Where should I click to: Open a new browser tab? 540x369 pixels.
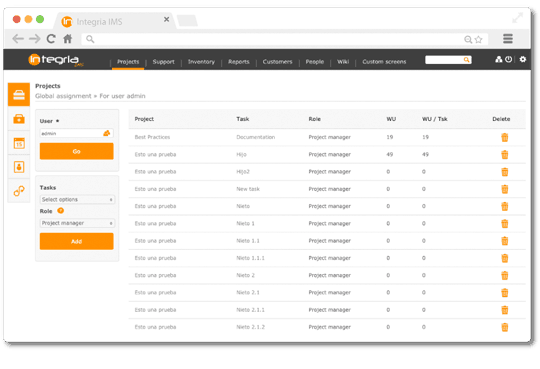pos(187,21)
